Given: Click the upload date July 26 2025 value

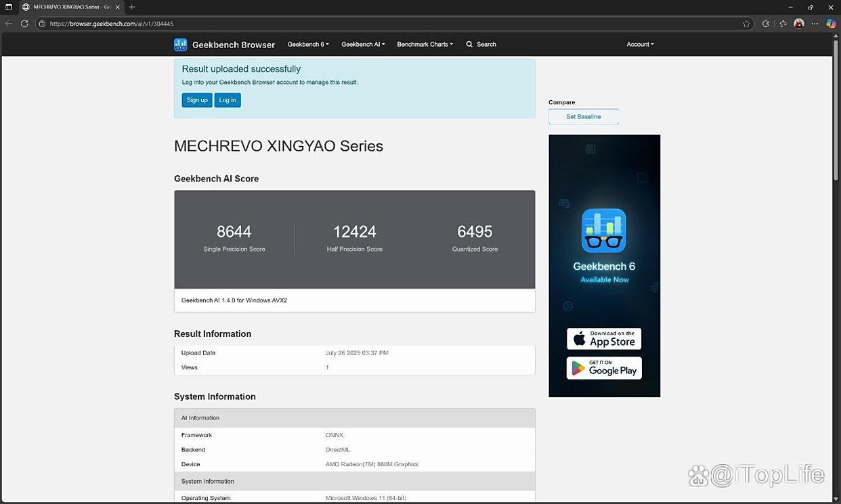Looking at the screenshot, I should click(x=357, y=353).
